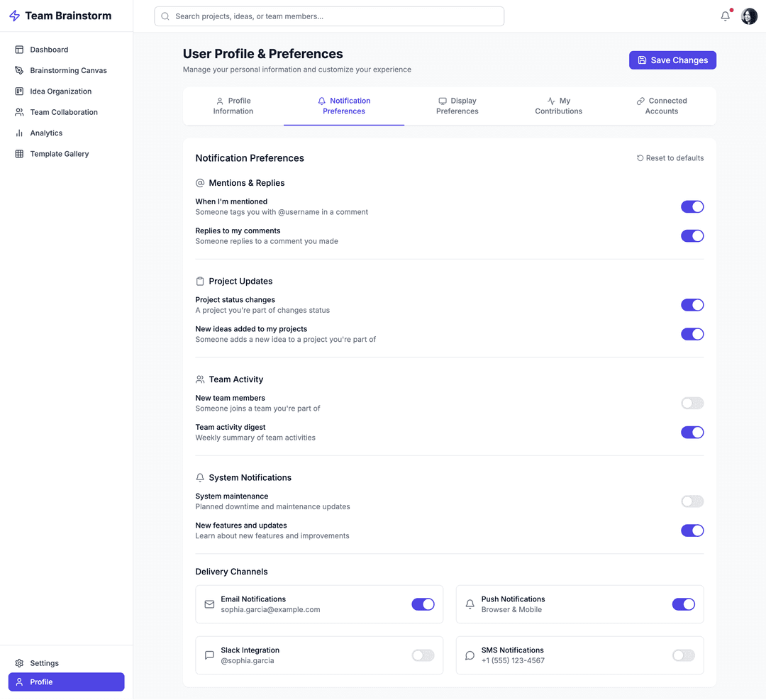Focus the search projects input field

coord(329,16)
